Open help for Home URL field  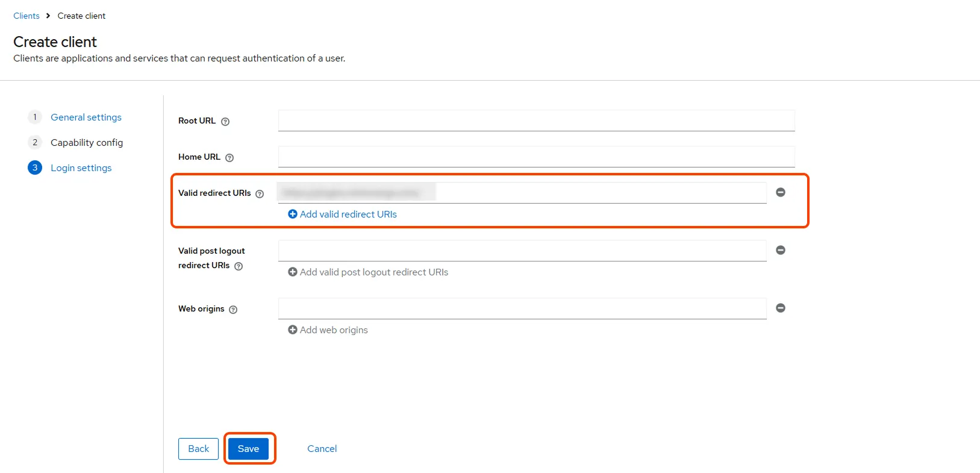(229, 157)
